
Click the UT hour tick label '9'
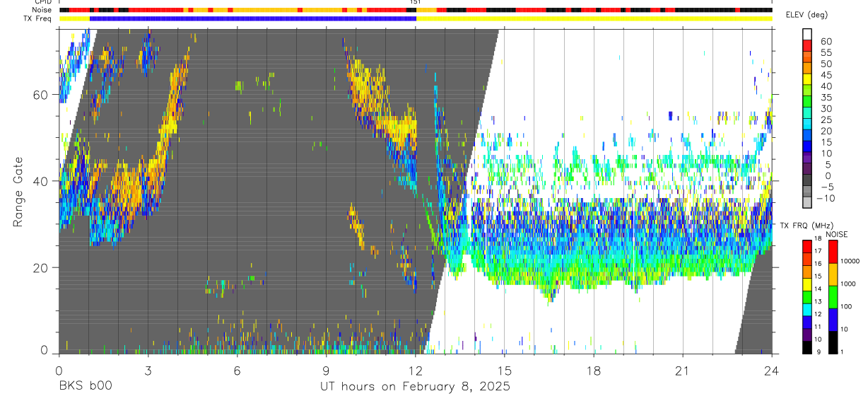[x=326, y=371]
